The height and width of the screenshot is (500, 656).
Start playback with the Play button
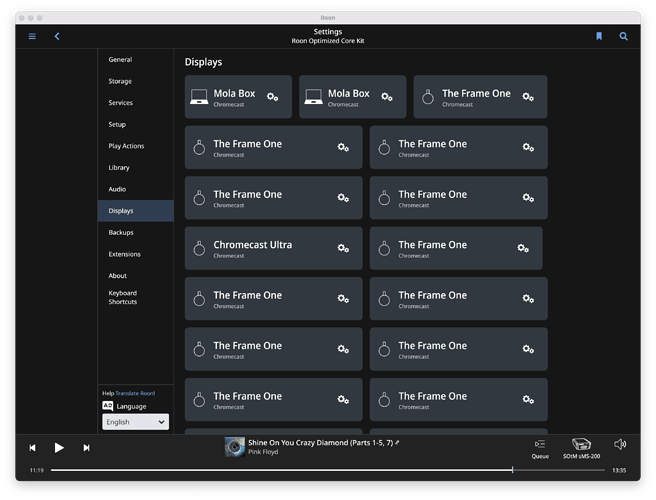point(59,448)
